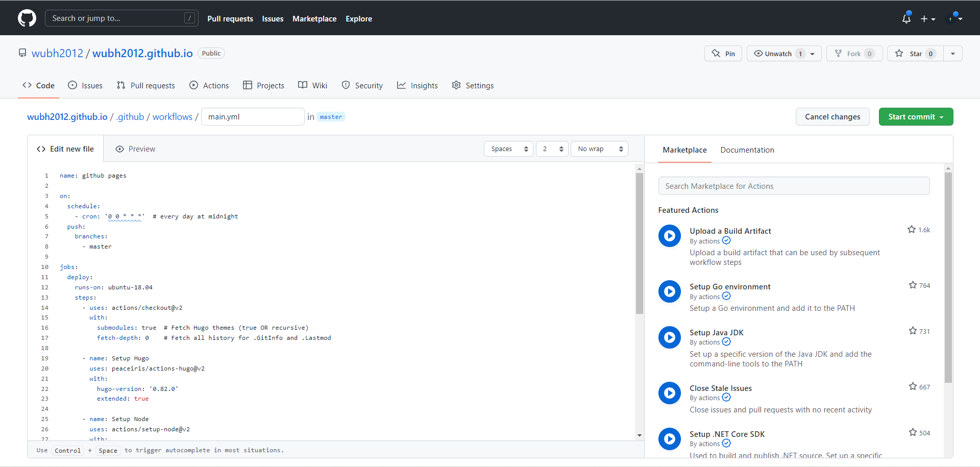Click the Start commit button

point(915,117)
